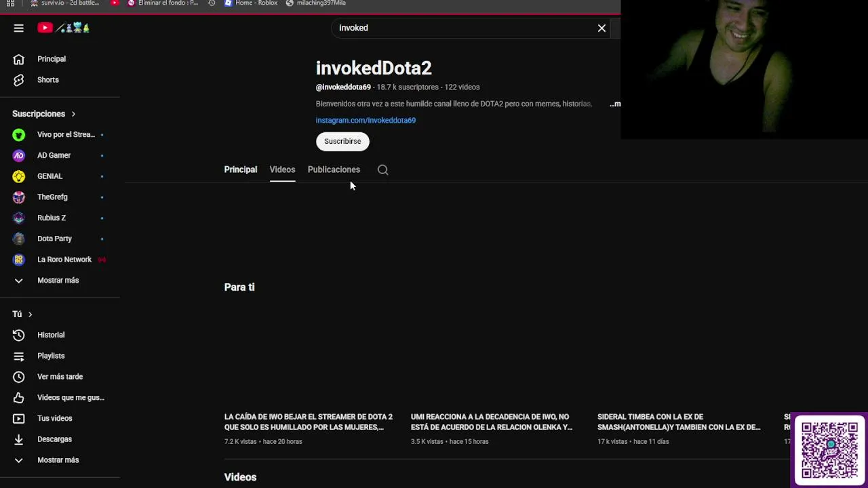Expand the channel description more link

(x=615, y=104)
